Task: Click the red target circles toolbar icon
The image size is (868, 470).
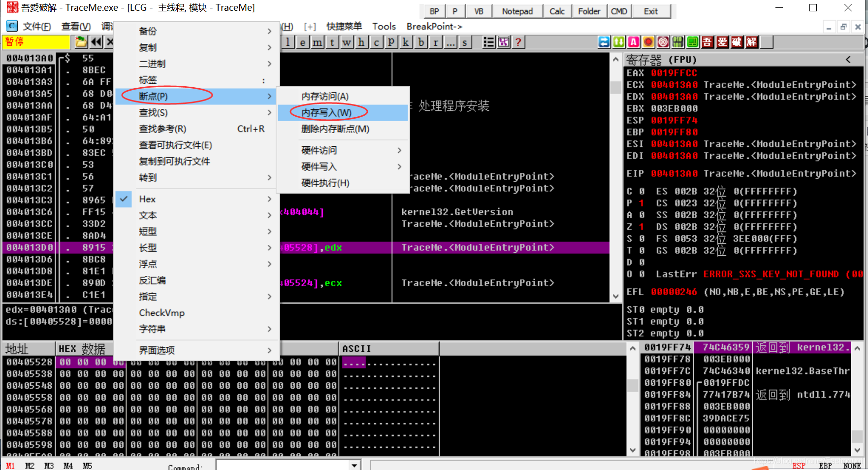Action: [663, 42]
